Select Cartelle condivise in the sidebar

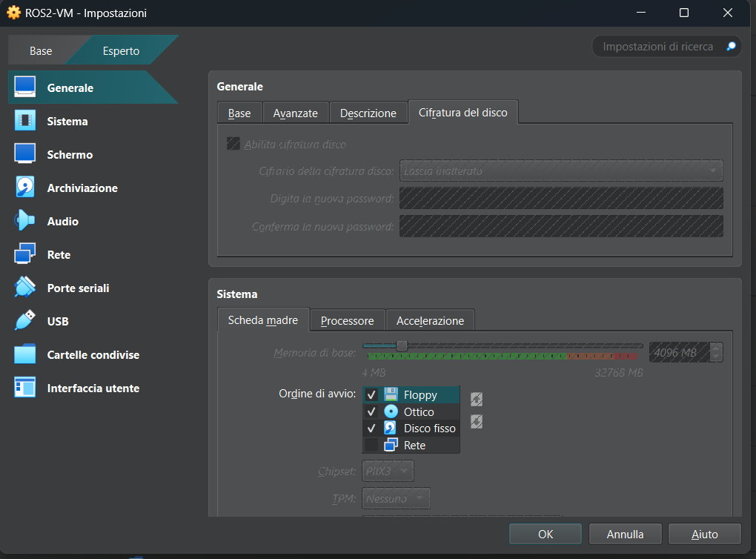tap(93, 354)
